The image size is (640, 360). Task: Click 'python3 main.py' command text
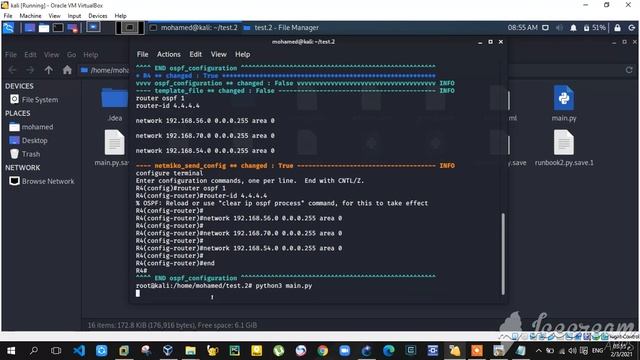284,286
